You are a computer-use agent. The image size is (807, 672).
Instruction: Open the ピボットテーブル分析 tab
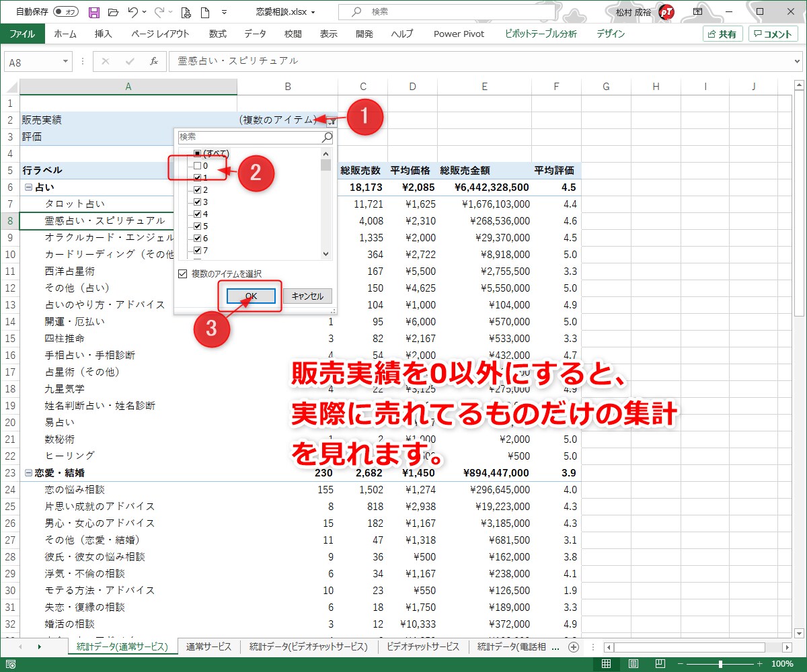click(541, 34)
